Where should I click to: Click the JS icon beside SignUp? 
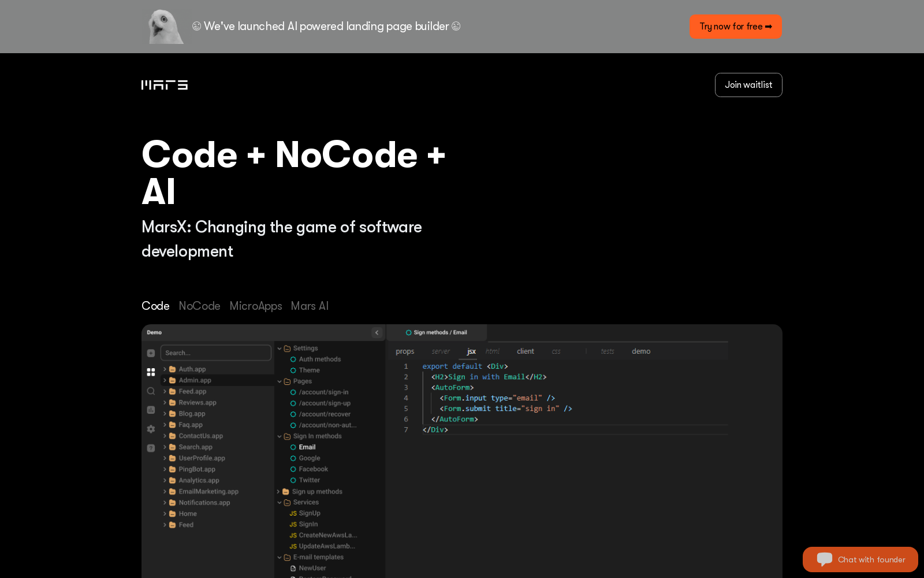(x=293, y=513)
